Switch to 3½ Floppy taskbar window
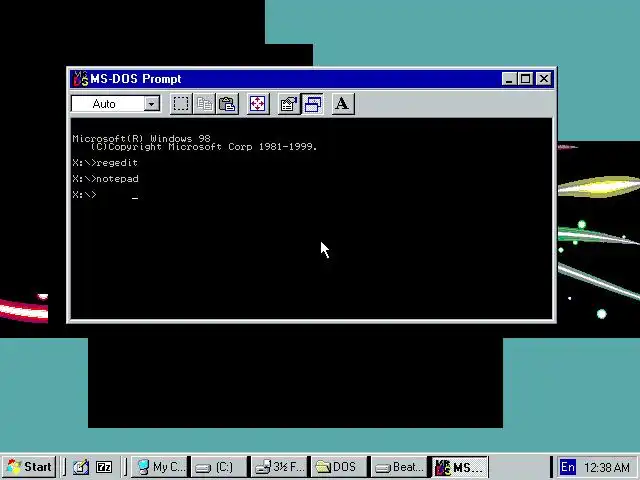The height and width of the screenshot is (480, 640). click(x=279, y=467)
